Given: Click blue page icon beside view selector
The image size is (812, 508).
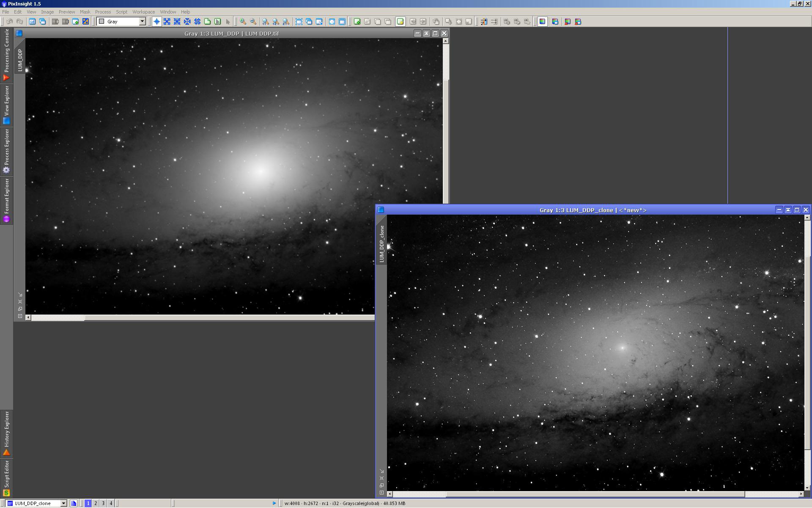Looking at the screenshot, I should [74, 503].
